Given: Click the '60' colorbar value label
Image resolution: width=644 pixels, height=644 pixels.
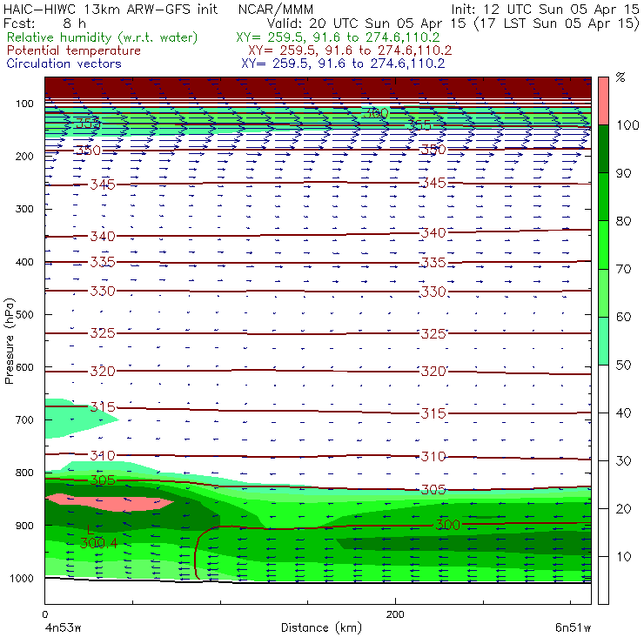Looking at the screenshot, I should point(623,317).
